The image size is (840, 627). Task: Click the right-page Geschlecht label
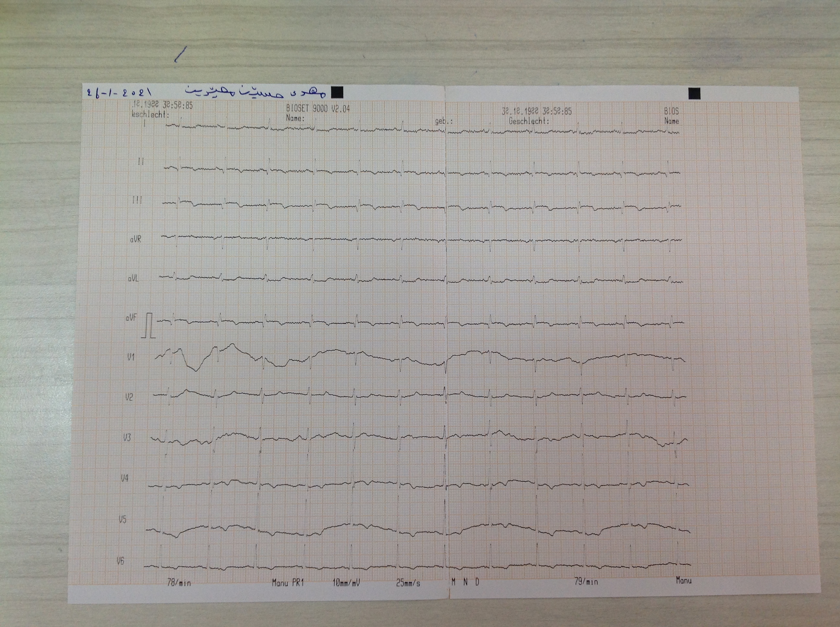tap(529, 121)
